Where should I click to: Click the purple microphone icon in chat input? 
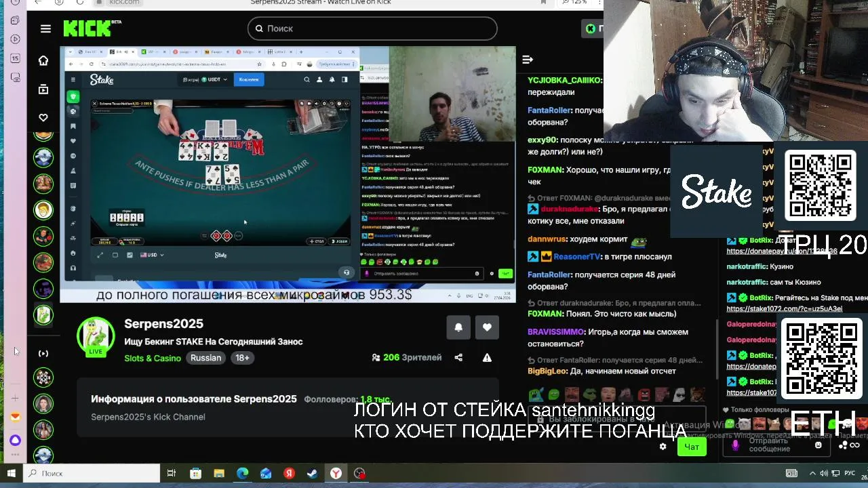tap(735, 445)
